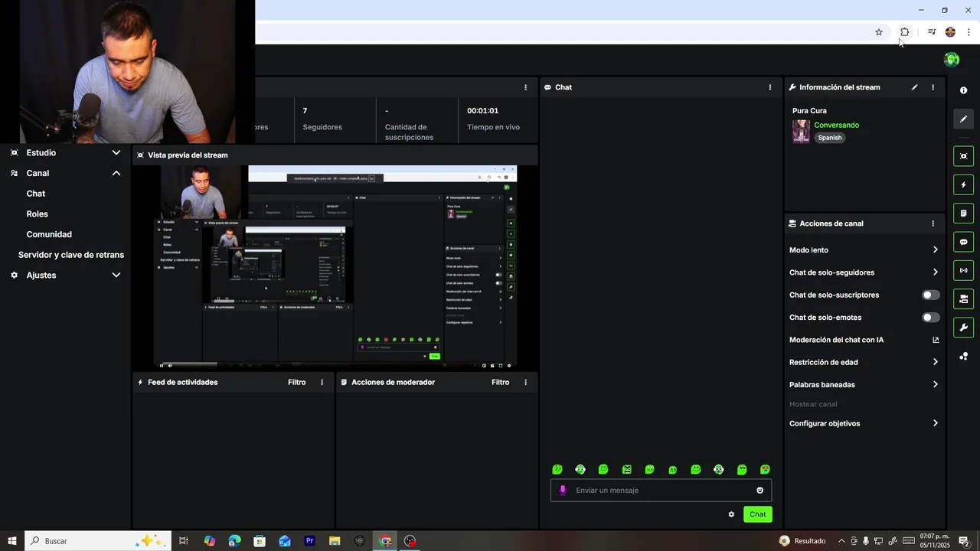Open Modo lento options chevron
980x551 pixels.
click(936, 249)
